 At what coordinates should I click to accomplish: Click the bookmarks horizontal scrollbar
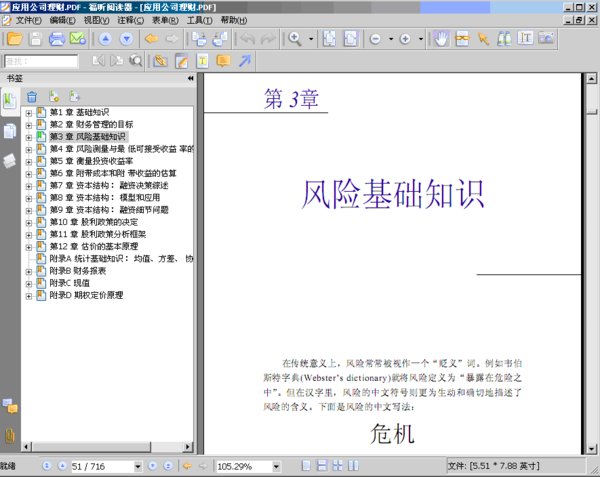point(91,447)
